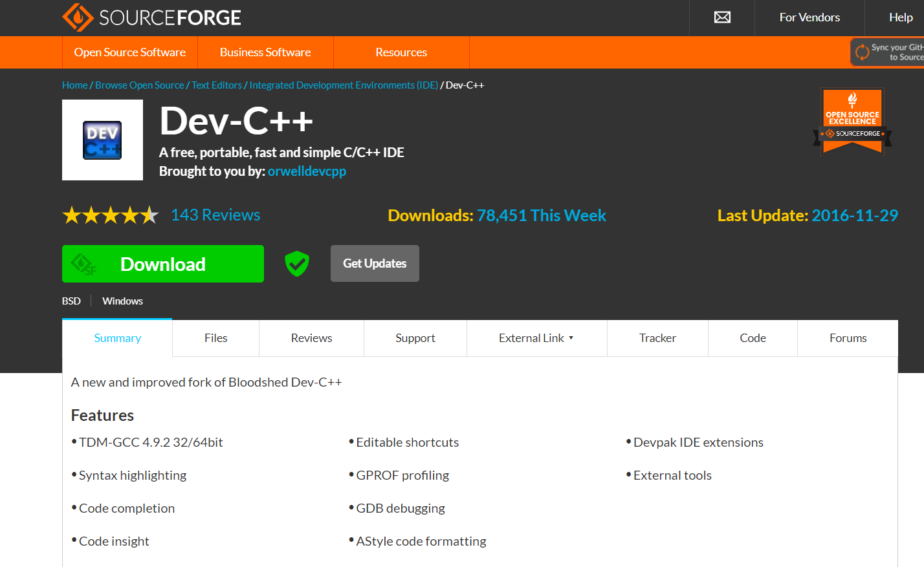Click the Windows platform tag
The height and width of the screenshot is (567, 924).
click(x=122, y=301)
